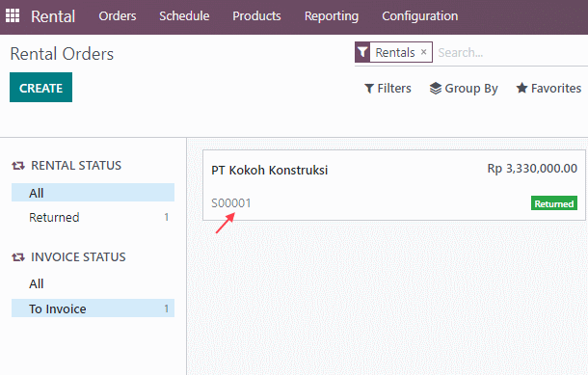Image resolution: width=588 pixels, height=375 pixels.
Task: Open the Schedule menu
Action: [x=184, y=16]
